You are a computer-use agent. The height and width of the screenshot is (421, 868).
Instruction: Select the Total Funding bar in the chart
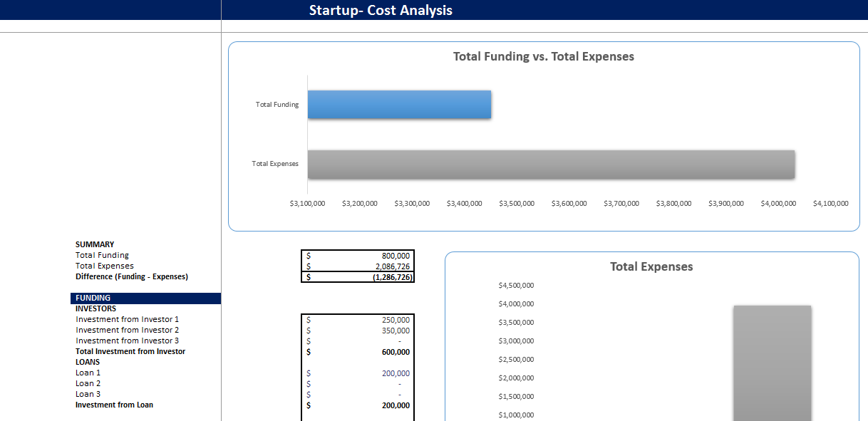[398, 104]
